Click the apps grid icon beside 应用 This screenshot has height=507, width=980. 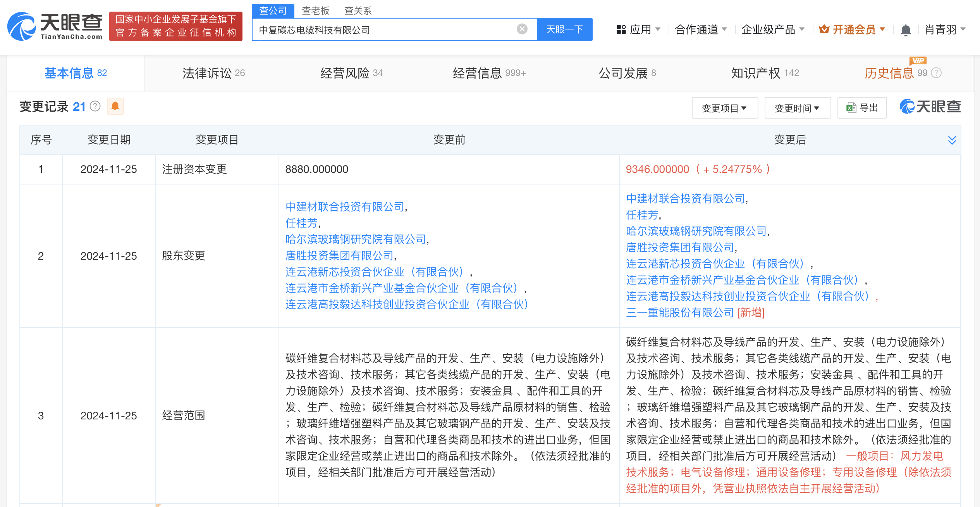(621, 29)
